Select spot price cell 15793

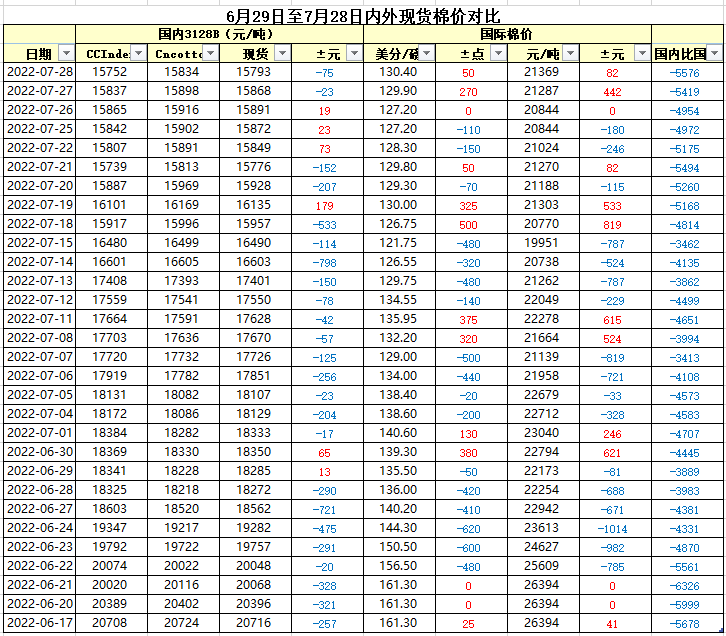point(256,72)
